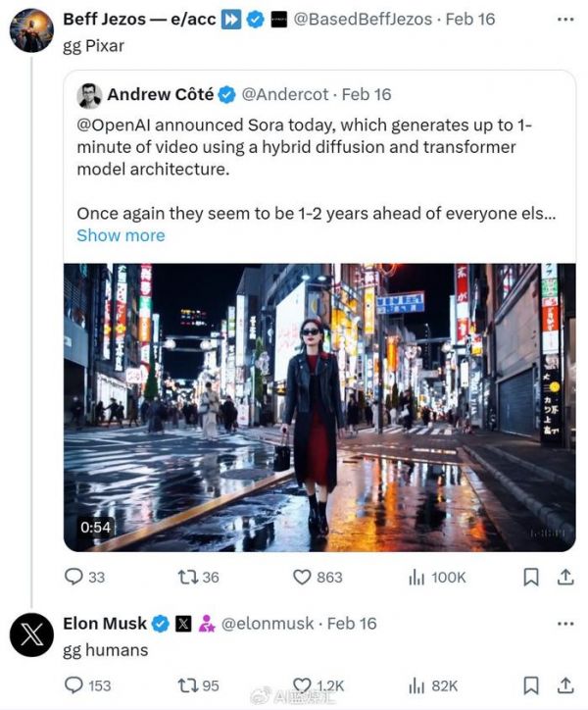Open Beff Jezos's profile avatar

(x=30, y=30)
